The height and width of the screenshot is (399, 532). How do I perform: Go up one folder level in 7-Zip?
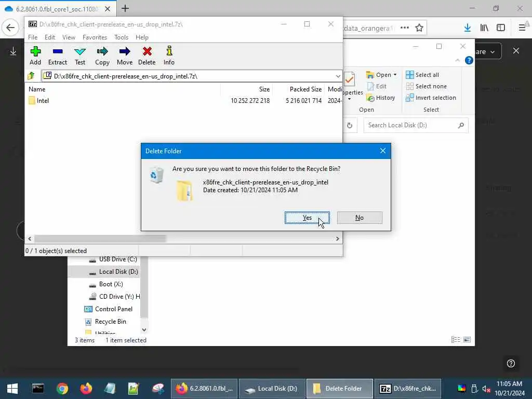(32, 76)
